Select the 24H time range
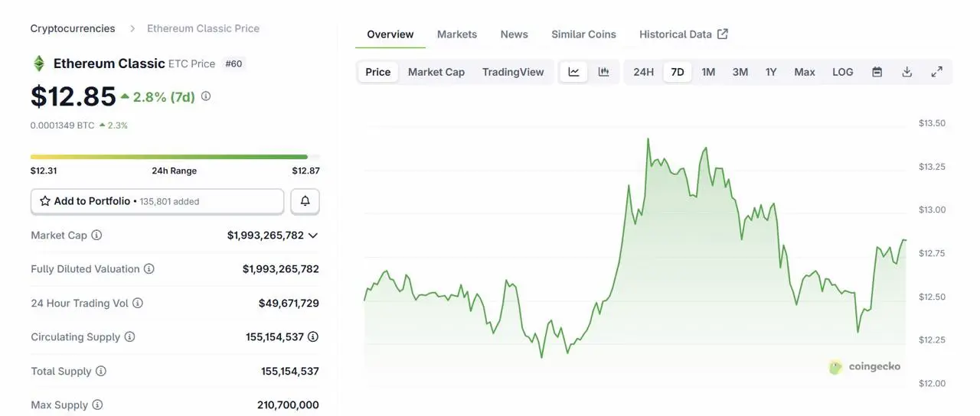980x416 pixels. tap(643, 72)
